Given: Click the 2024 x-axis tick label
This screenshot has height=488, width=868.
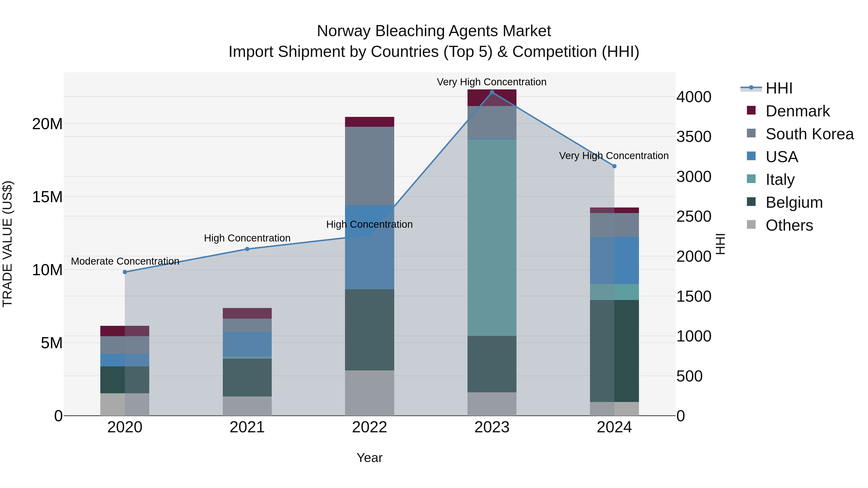Looking at the screenshot, I should (x=614, y=428).
